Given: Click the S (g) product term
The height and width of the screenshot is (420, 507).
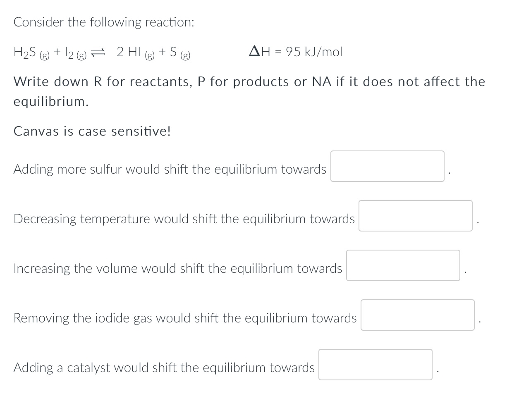Looking at the screenshot, I should tap(179, 52).
